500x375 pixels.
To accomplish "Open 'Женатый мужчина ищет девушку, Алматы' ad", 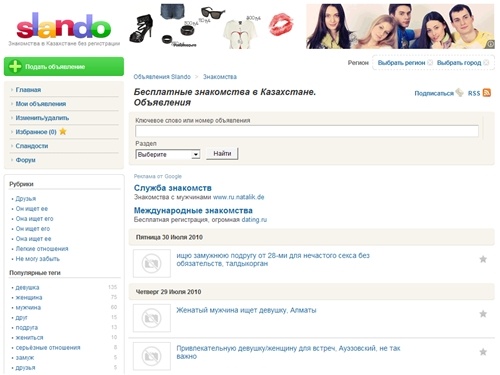I will 246,310.
